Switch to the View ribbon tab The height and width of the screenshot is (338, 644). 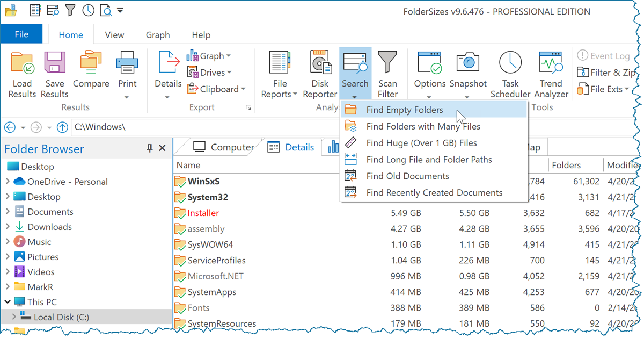(114, 34)
